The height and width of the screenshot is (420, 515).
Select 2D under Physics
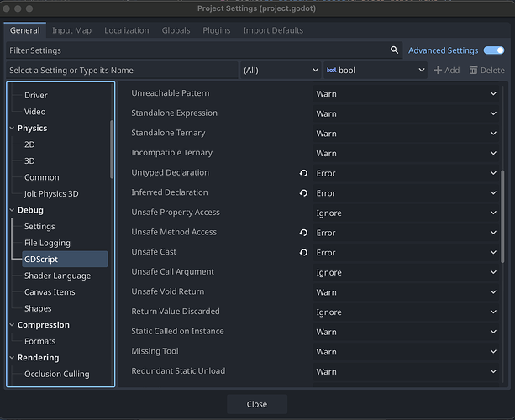(x=29, y=144)
